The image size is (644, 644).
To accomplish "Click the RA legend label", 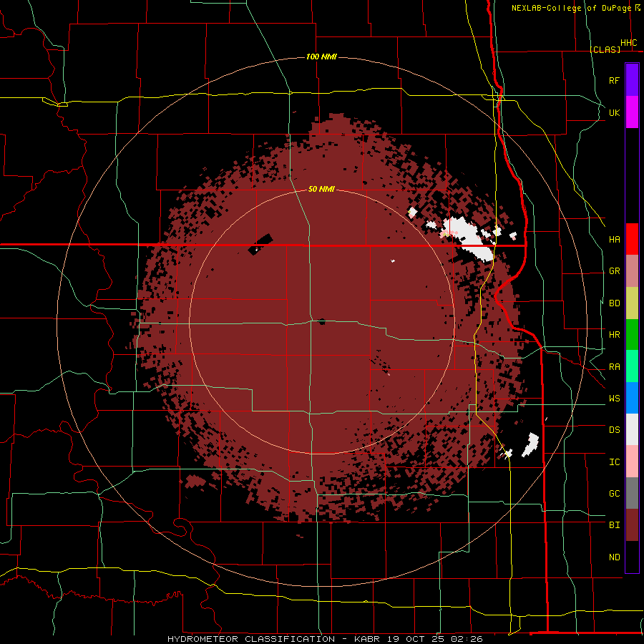I will click(x=614, y=367).
